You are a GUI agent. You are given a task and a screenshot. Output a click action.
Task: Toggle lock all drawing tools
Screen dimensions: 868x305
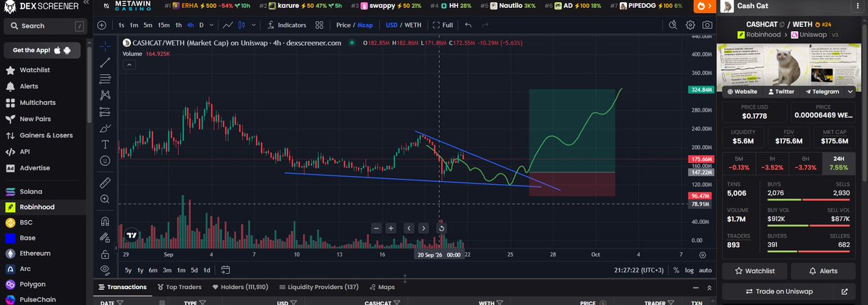[106, 254]
